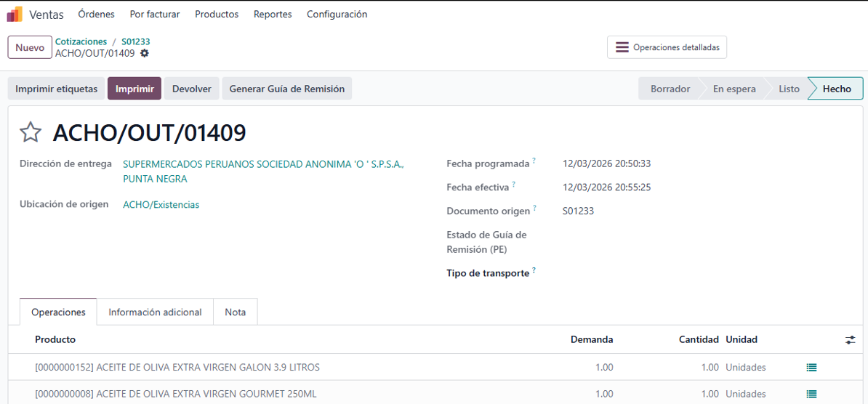Click help tooltip icon next to Fecha programada
Screen dimensions: 868x404
click(x=534, y=161)
